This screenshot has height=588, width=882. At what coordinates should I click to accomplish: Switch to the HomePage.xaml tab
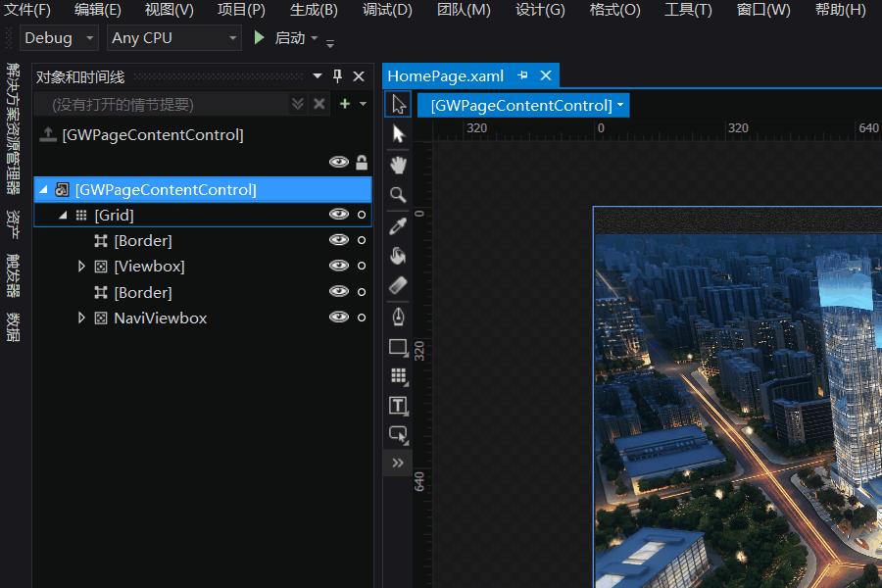coord(446,75)
